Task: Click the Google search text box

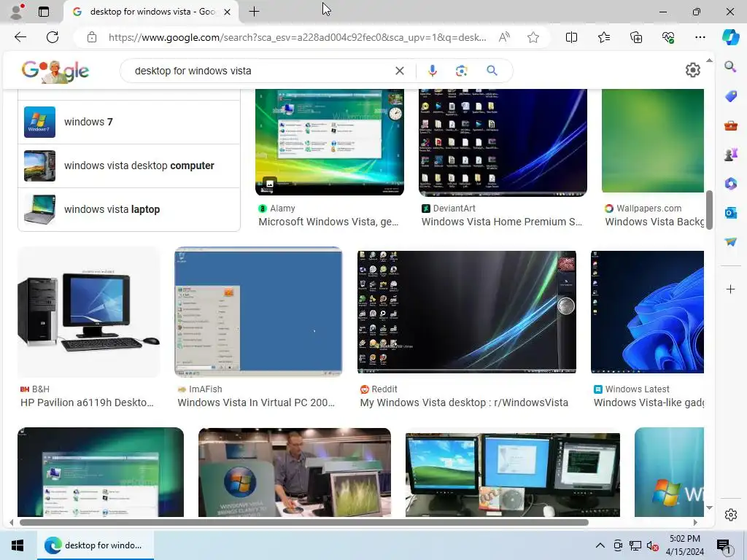Action: pos(262,71)
